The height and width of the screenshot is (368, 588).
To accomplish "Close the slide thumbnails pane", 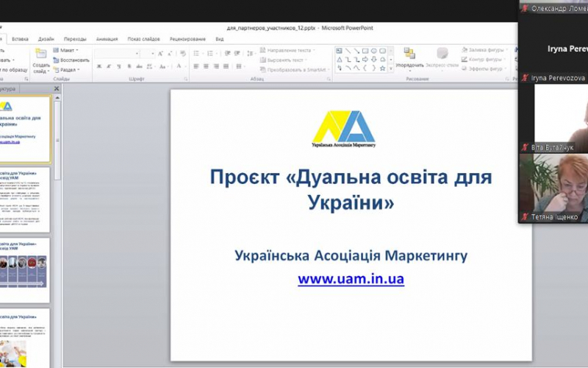I will (57, 88).
